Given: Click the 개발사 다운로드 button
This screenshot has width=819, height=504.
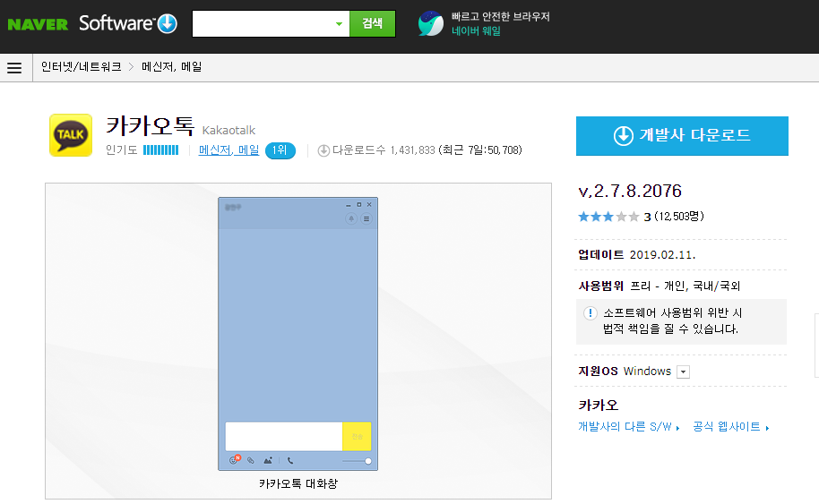Looking at the screenshot, I should 682,136.
